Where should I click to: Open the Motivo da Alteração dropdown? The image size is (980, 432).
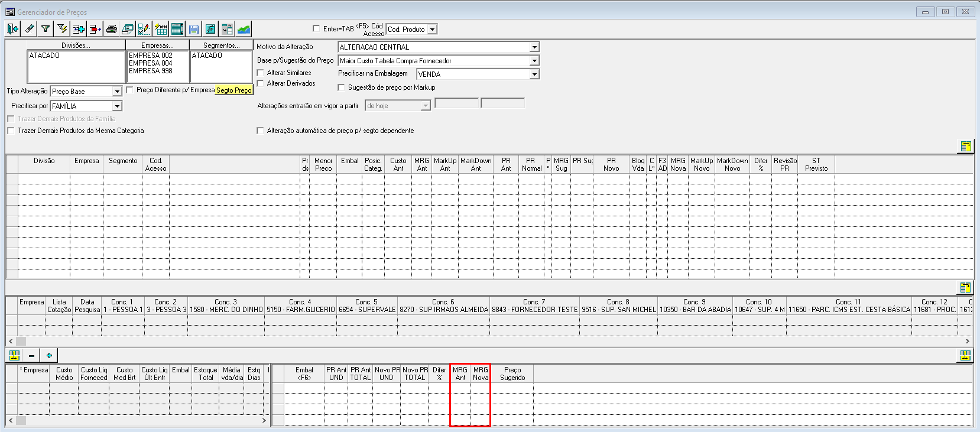tap(534, 47)
